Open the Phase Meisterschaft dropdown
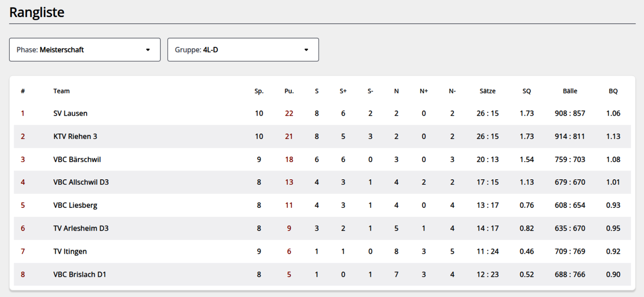Viewport: 644px width, 297px height. 85,50
